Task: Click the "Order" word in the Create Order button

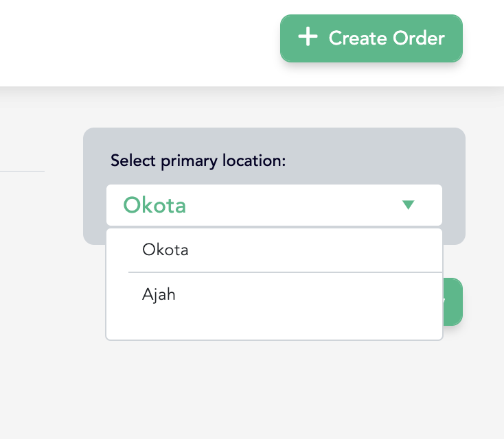Action: 417,38
